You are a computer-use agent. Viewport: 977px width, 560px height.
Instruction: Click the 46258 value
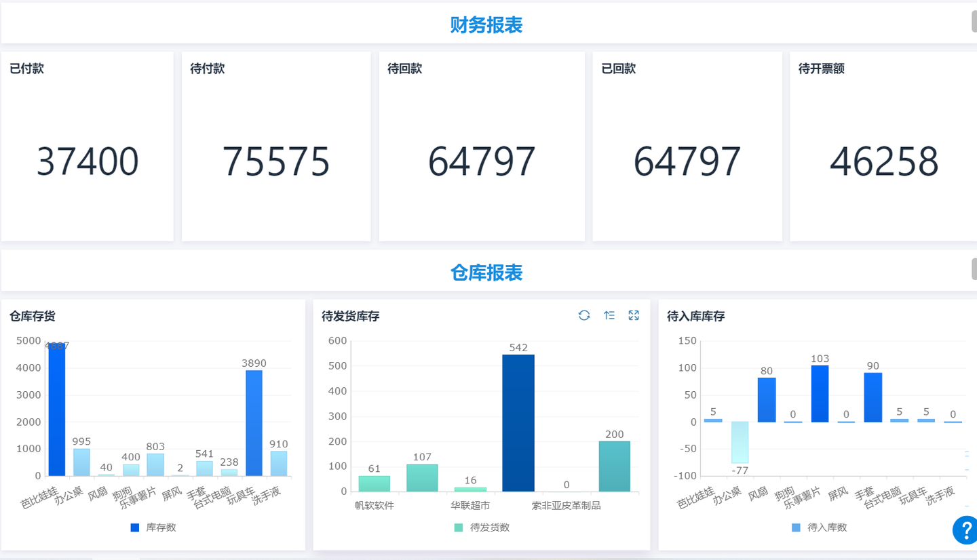coord(884,162)
